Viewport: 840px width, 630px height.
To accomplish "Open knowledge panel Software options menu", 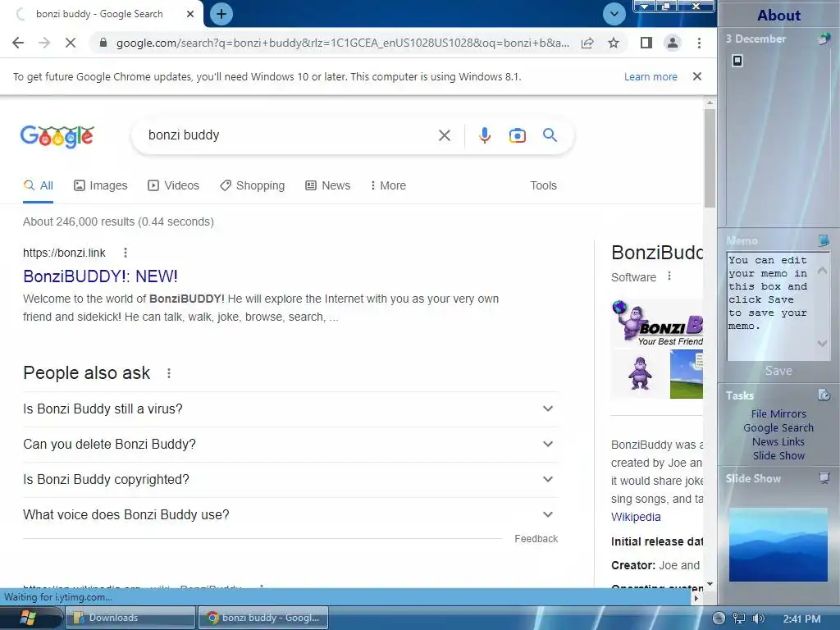I will [669, 276].
